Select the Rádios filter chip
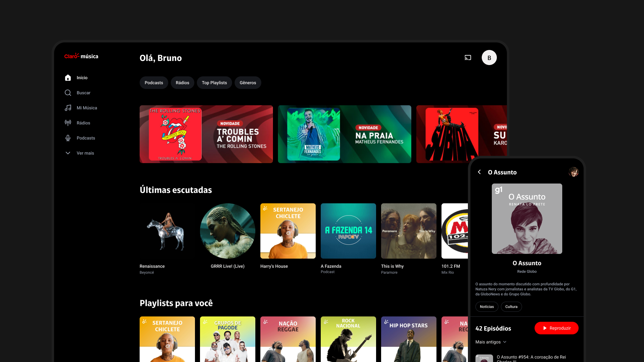The width and height of the screenshot is (644, 362). click(182, 83)
